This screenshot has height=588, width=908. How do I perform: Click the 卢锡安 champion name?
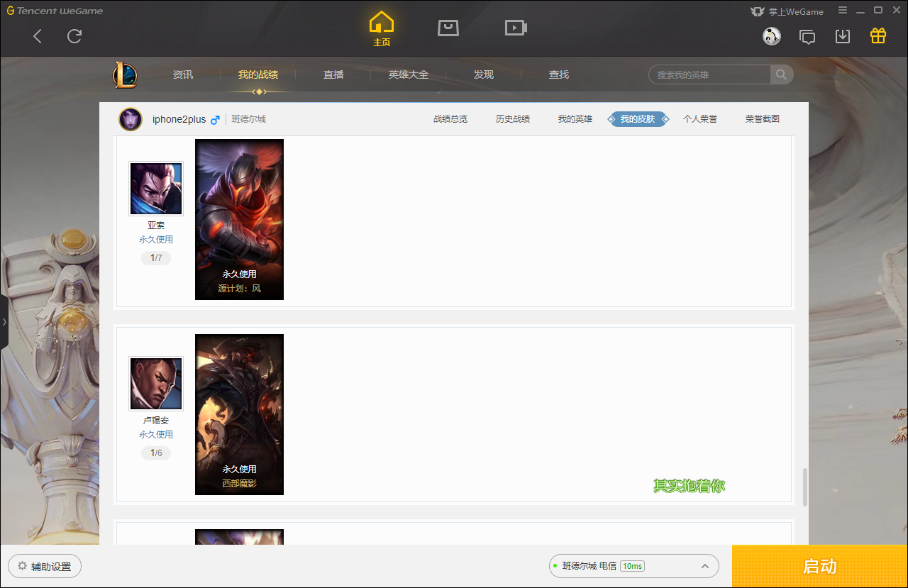click(x=156, y=421)
